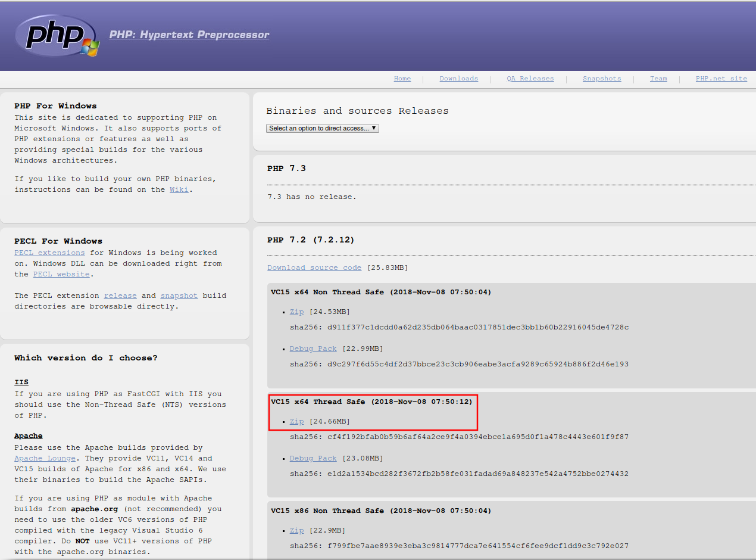756x560 pixels.
Task: Download the VC15 x64 Thread Safe Zip
Action: coord(296,421)
